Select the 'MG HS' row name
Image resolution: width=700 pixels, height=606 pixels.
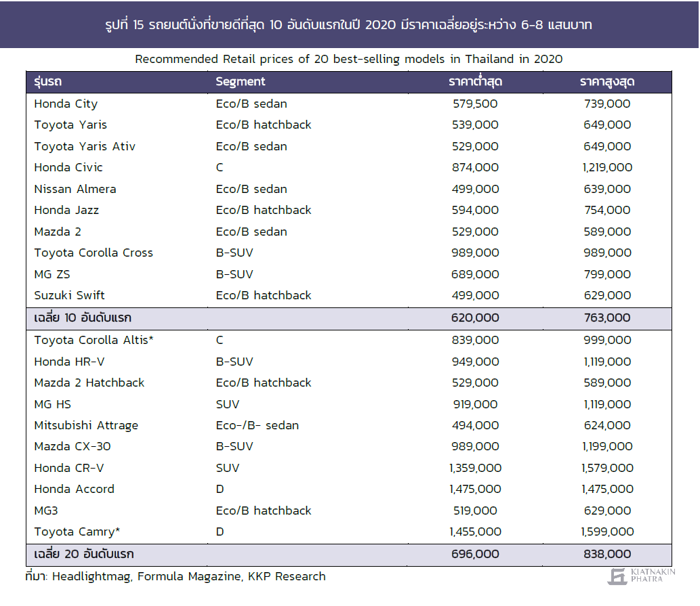52,404
